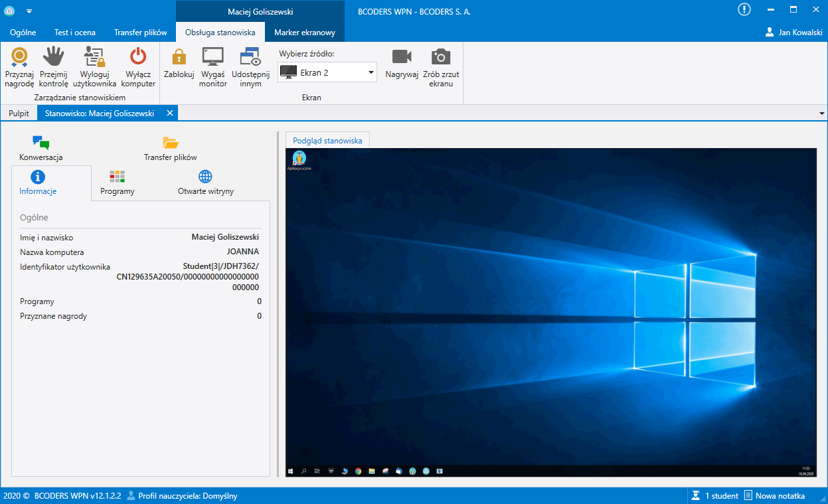The image size is (828, 504).
Task: Click the Task View icon in preview taskbar
Action: pos(317,471)
